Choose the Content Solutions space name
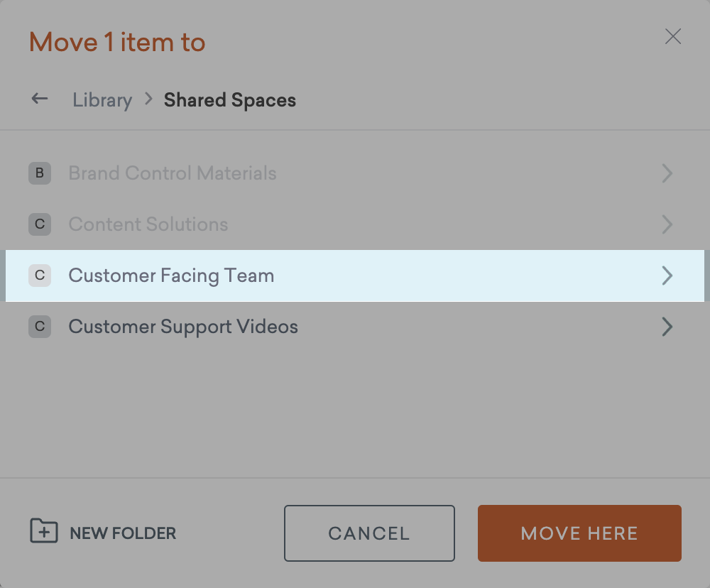Viewport: 710px width, 588px height. (148, 224)
